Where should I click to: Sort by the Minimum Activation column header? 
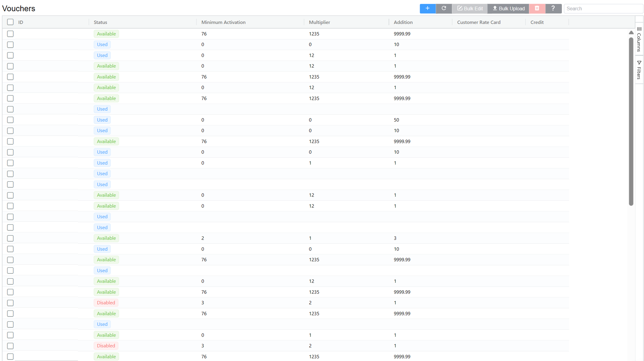(223, 22)
